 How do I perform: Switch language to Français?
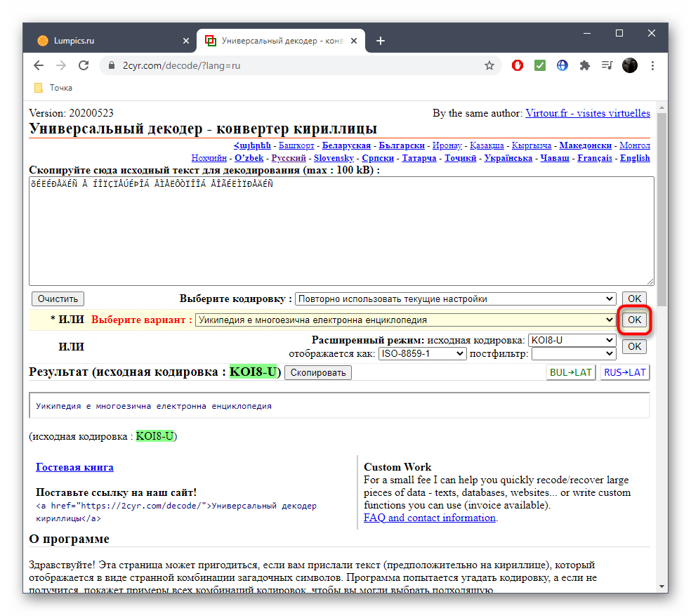[x=595, y=158]
